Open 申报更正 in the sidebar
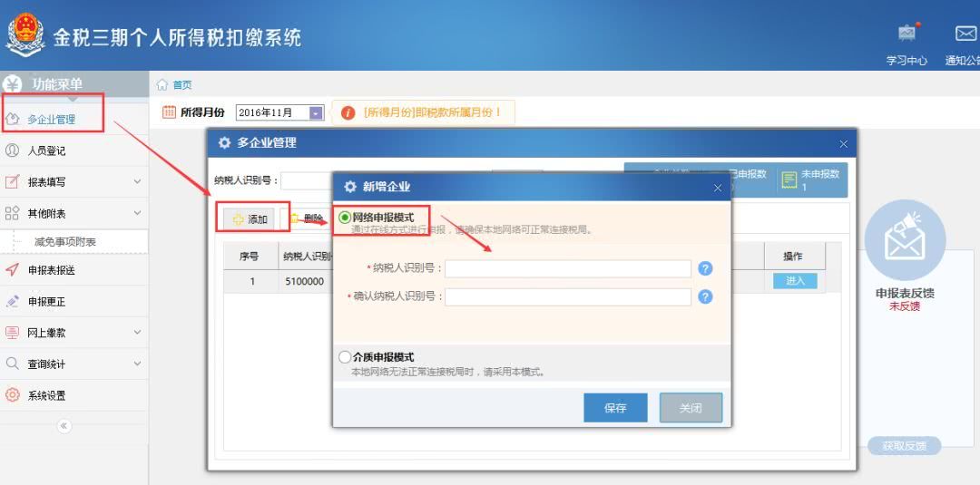 (46, 302)
